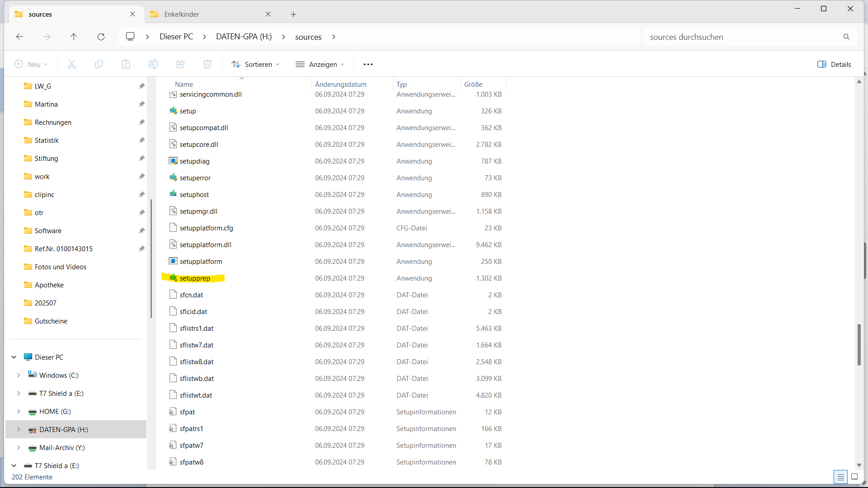868x488 pixels.
Task: Open the Neu dropdown
Action: pos(31,64)
